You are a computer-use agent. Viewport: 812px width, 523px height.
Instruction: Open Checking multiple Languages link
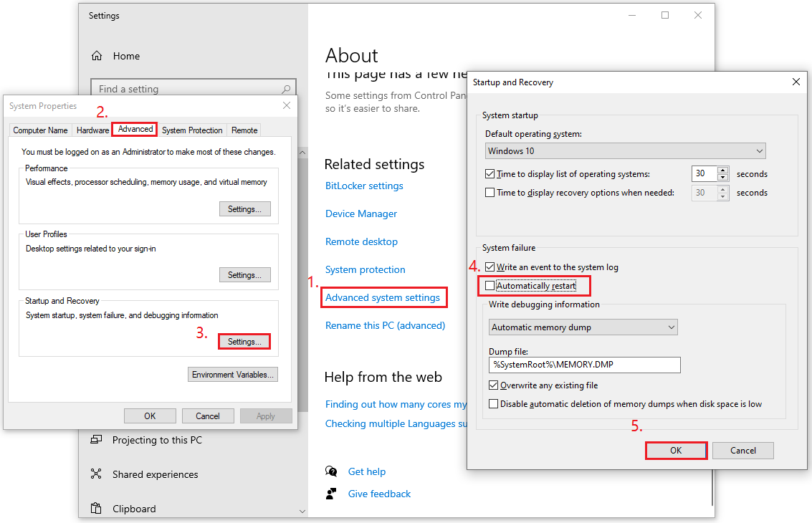point(396,423)
